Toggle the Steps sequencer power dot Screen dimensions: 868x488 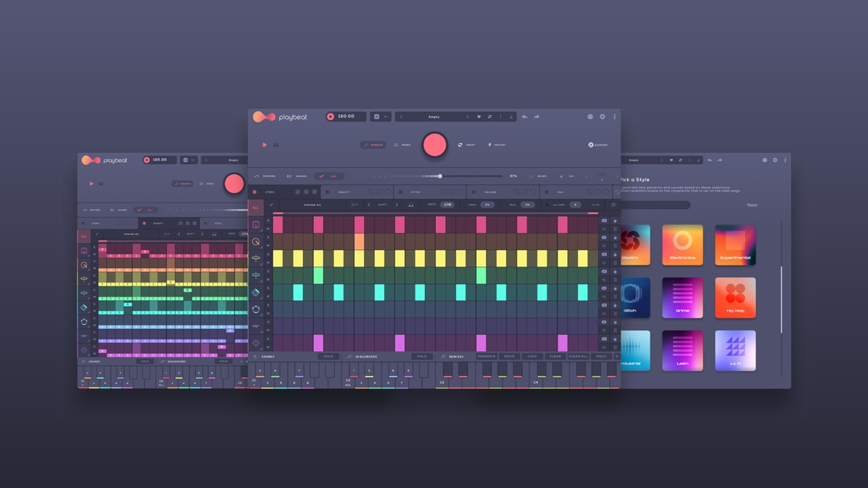click(x=255, y=192)
